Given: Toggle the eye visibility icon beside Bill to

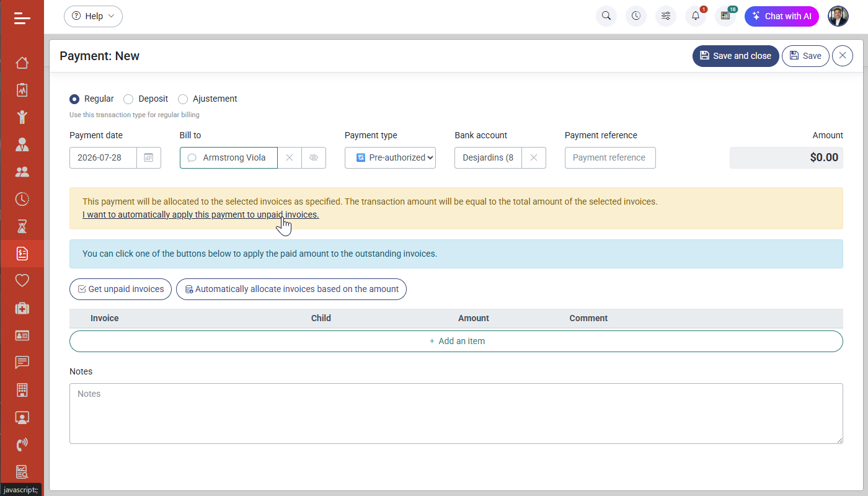Looking at the screenshot, I should coord(314,157).
